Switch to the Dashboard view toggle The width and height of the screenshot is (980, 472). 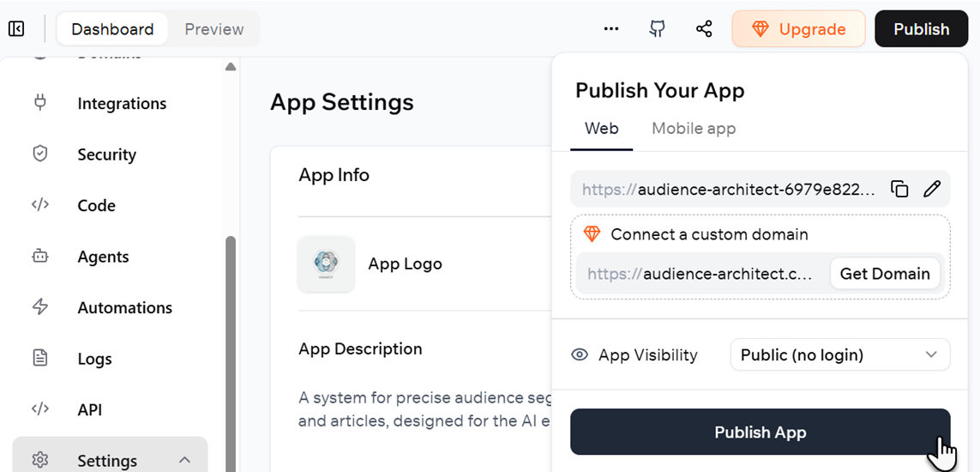[112, 29]
